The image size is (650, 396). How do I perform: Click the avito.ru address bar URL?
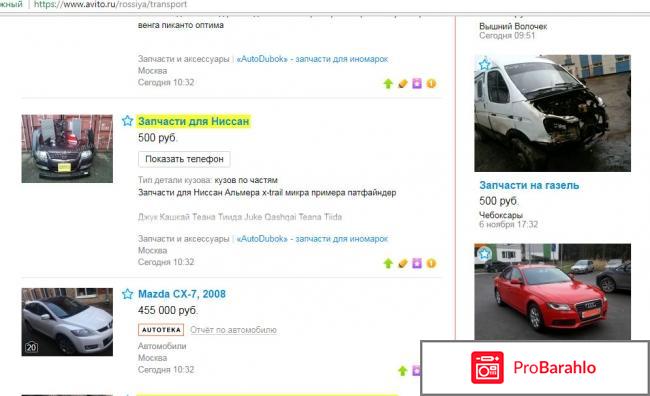tap(110, 5)
